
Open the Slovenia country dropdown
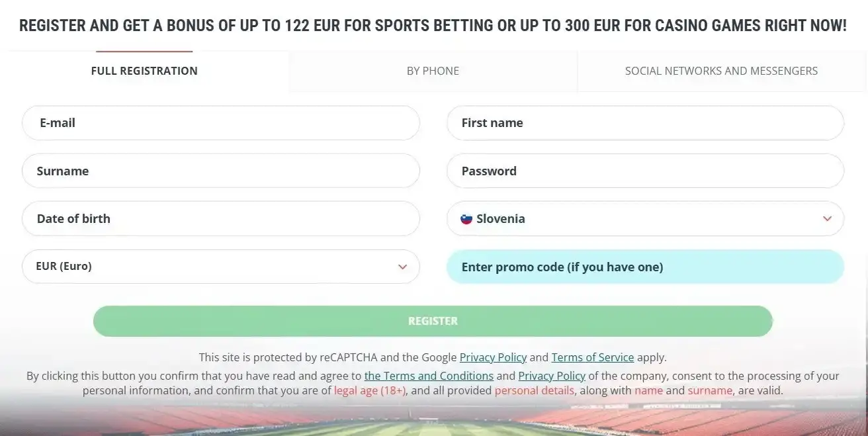(645, 219)
